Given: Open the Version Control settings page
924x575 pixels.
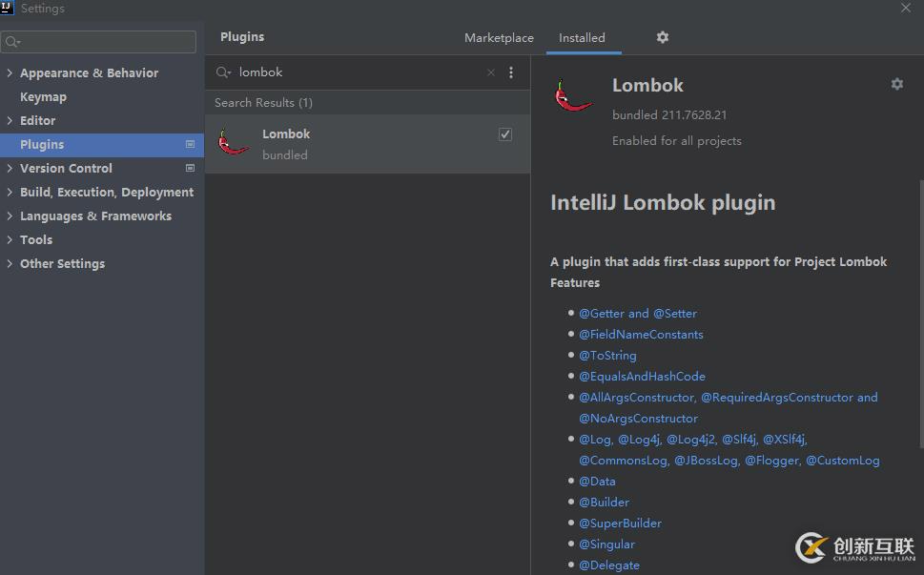Looking at the screenshot, I should (x=66, y=168).
